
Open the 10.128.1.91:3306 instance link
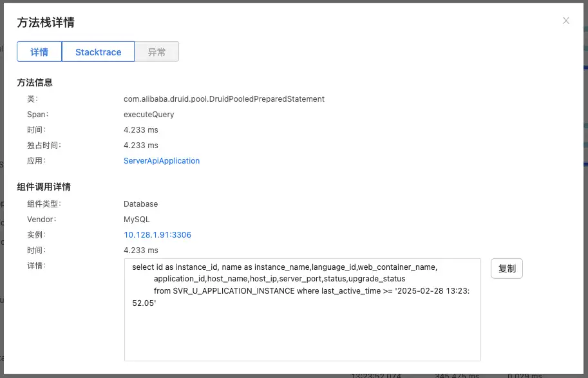pos(157,234)
